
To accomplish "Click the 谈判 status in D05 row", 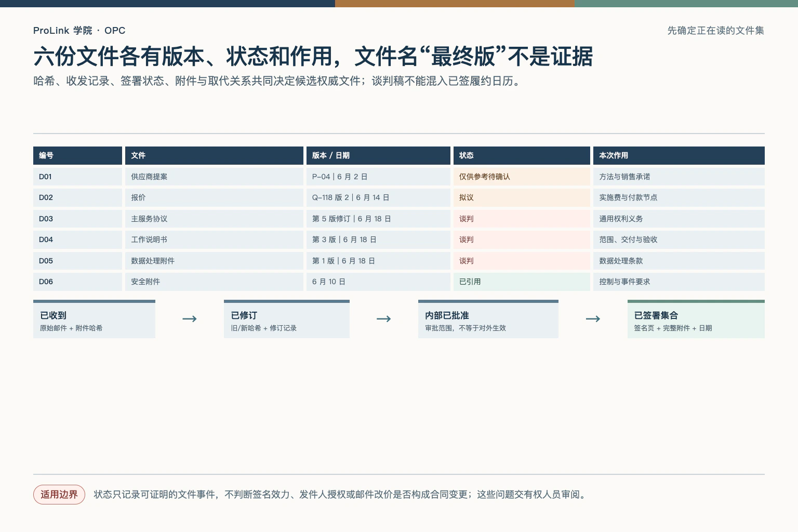I will 522,261.
